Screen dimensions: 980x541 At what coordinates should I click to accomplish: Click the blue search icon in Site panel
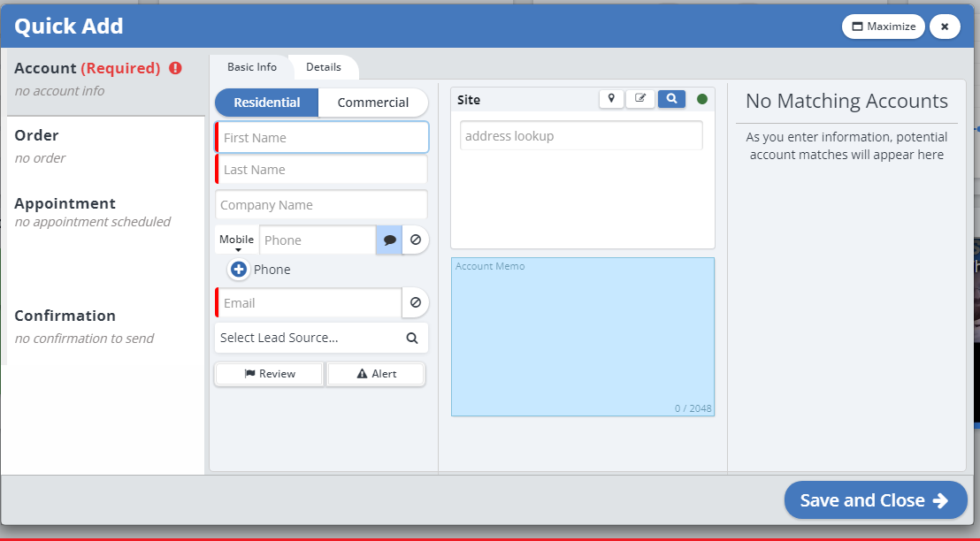(x=671, y=99)
